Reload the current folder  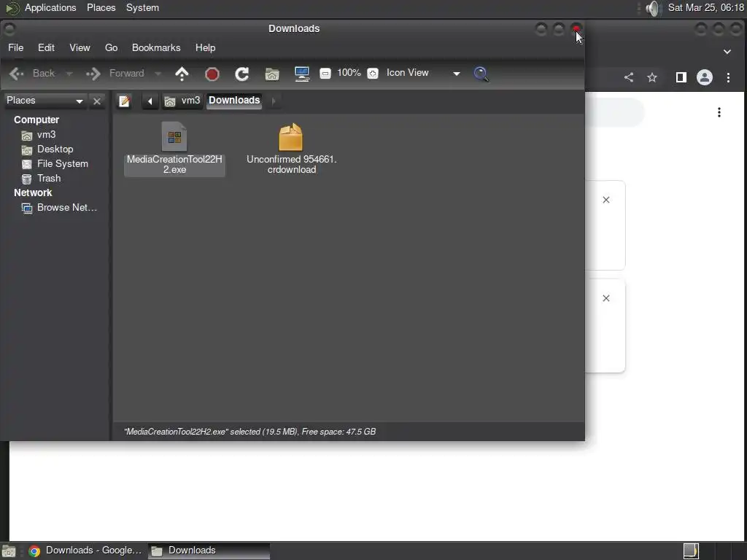coord(242,74)
